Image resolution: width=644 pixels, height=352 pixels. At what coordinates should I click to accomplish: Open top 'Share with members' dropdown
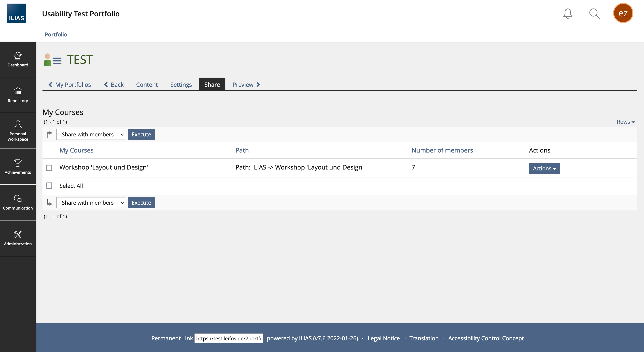pyautogui.click(x=91, y=134)
